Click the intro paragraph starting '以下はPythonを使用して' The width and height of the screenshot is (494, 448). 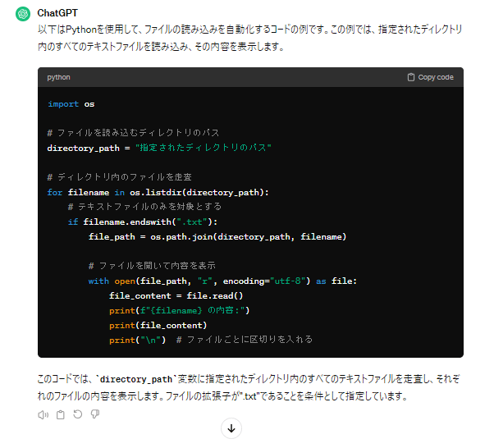coord(250,38)
